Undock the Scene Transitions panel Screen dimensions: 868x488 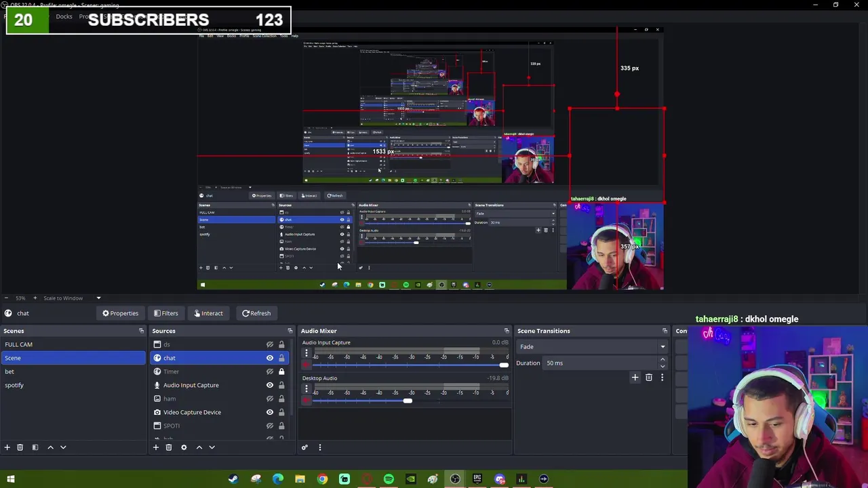tap(665, 331)
